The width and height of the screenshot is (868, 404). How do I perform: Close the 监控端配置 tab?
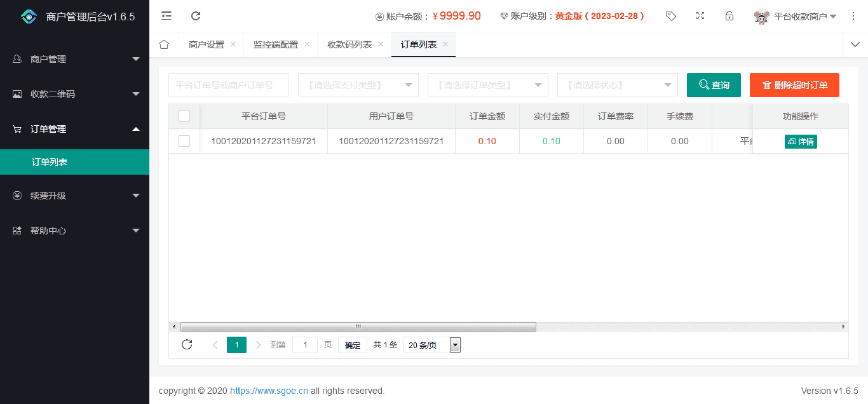click(307, 44)
